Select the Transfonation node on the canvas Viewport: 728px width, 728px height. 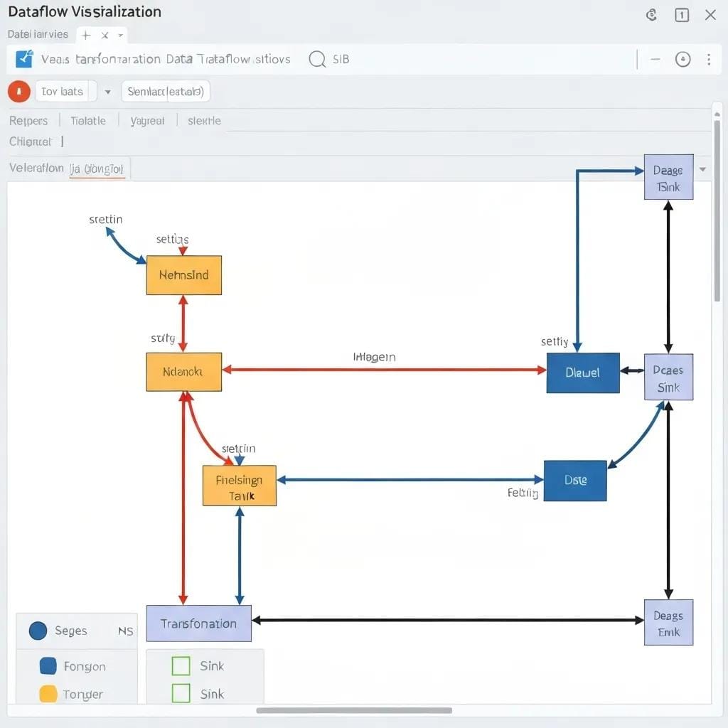(x=198, y=623)
